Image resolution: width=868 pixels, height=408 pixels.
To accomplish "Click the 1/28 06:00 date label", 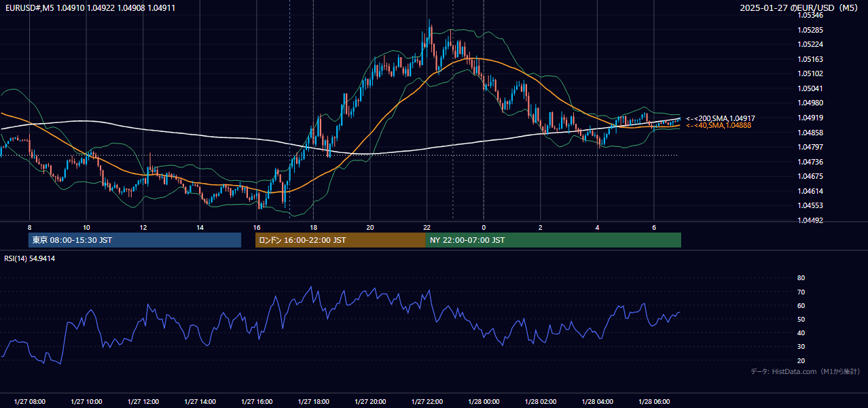I will (654, 402).
